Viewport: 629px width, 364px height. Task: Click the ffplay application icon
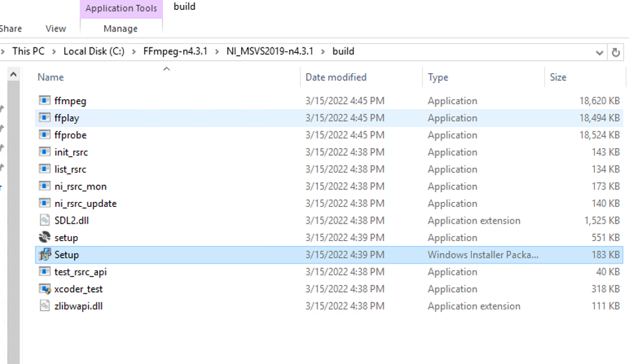45,117
